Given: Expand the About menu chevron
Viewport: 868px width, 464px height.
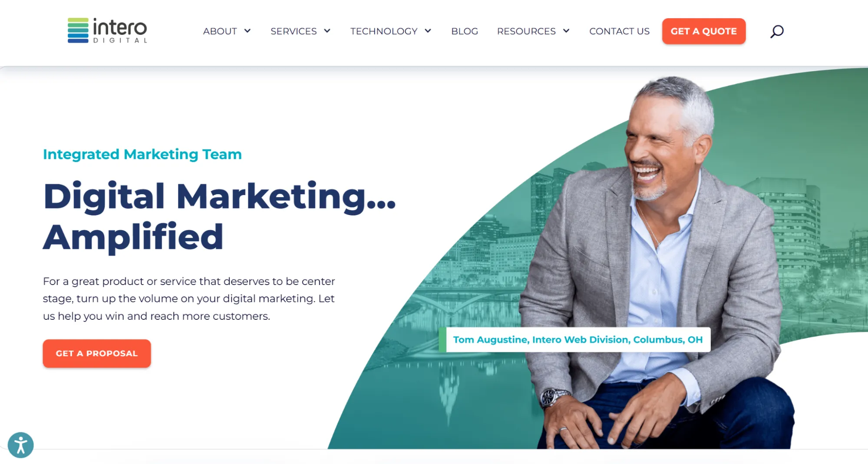Looking at the screenshot, I should pyautogui.click(x=248, y=31).
